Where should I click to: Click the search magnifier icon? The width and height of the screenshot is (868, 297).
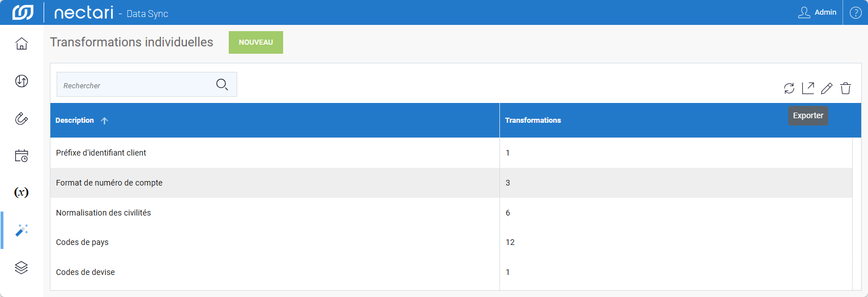pos(222,85)
